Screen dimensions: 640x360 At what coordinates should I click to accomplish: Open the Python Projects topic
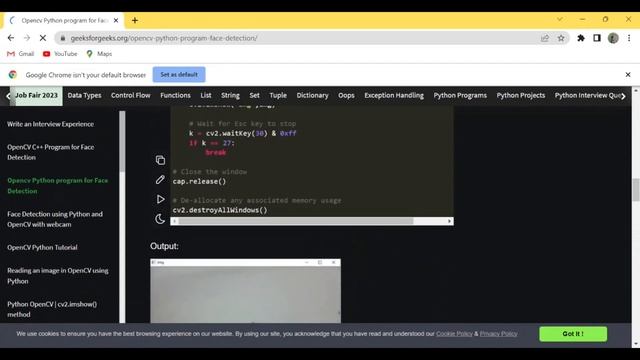point(521,96)
